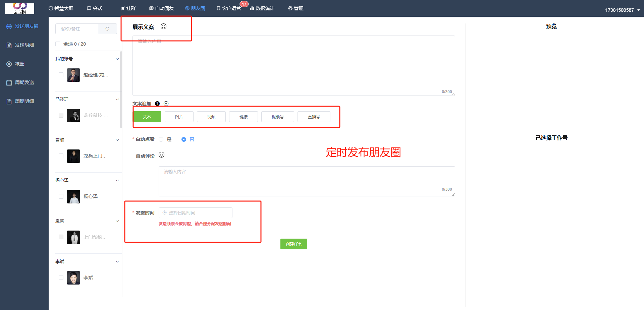Open the 发送时间 date-time picker
The width and height of the screenshot is (644, 310).
[x=196, y=213]
